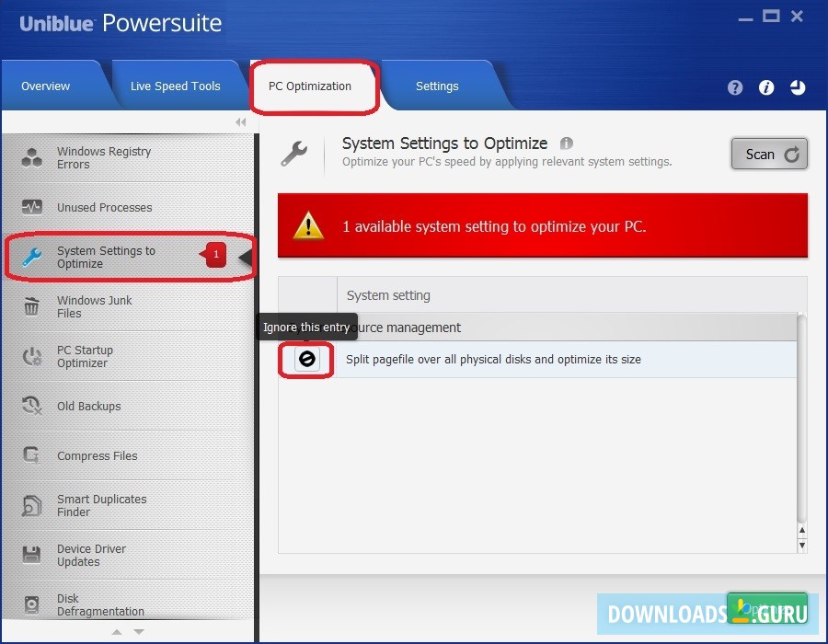828x644 pixels.
Task: Move sidebar list down with the down arrow
Action: tap(139, 632)
